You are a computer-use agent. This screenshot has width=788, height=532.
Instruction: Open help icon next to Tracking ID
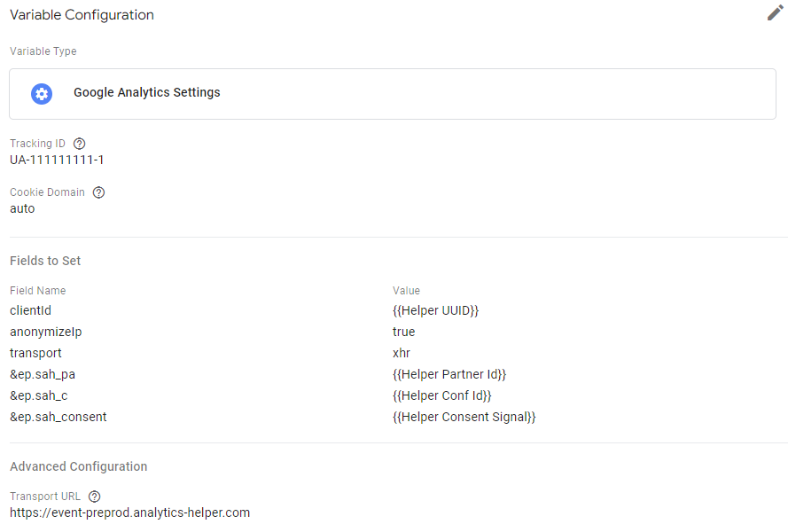80,144
